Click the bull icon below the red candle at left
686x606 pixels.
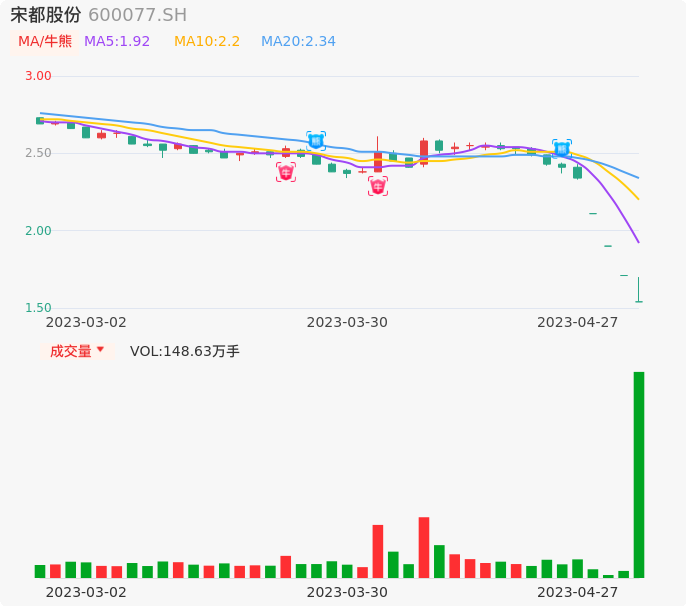click(286, 172)
